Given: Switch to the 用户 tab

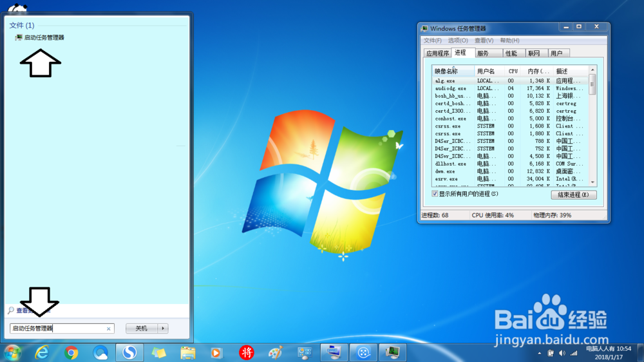Looking at the screenshot, I should coord(558,53).
